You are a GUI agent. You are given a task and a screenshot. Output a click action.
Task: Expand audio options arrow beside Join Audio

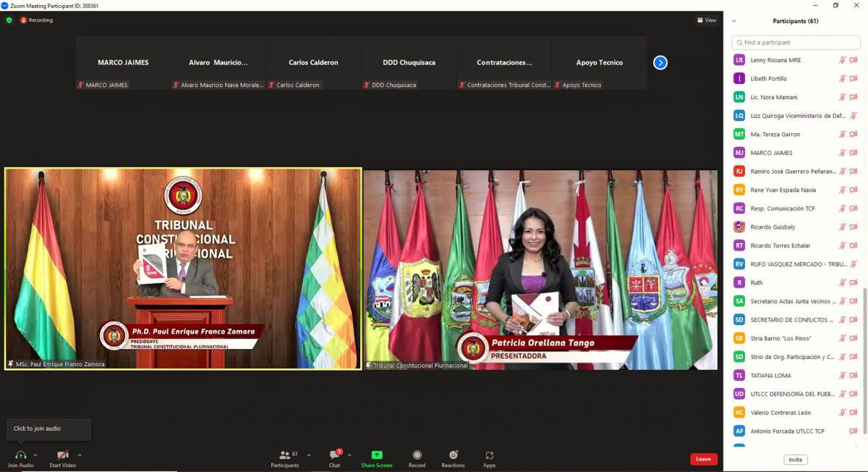point(35,455)
